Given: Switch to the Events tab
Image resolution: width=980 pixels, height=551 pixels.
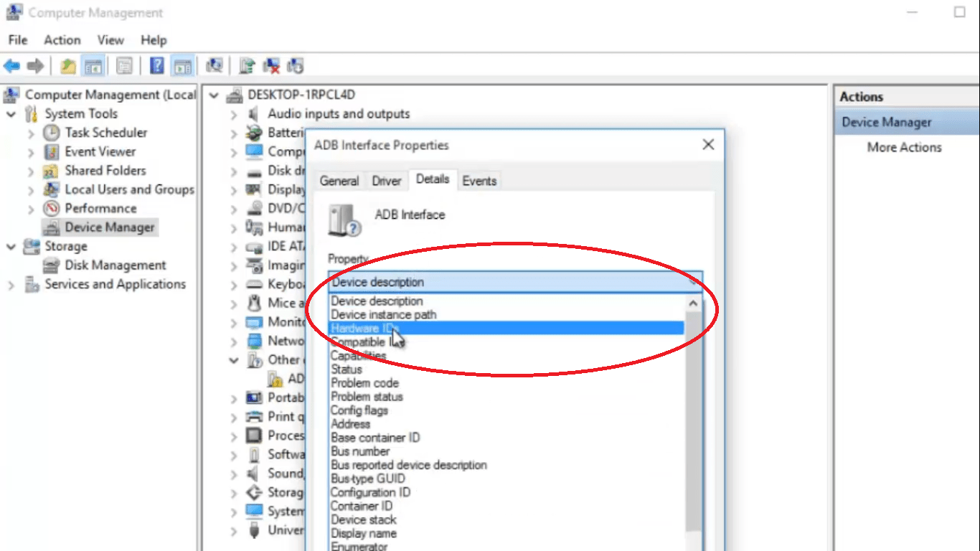Looking at the screenshot, I should click(x=479, y=181).
